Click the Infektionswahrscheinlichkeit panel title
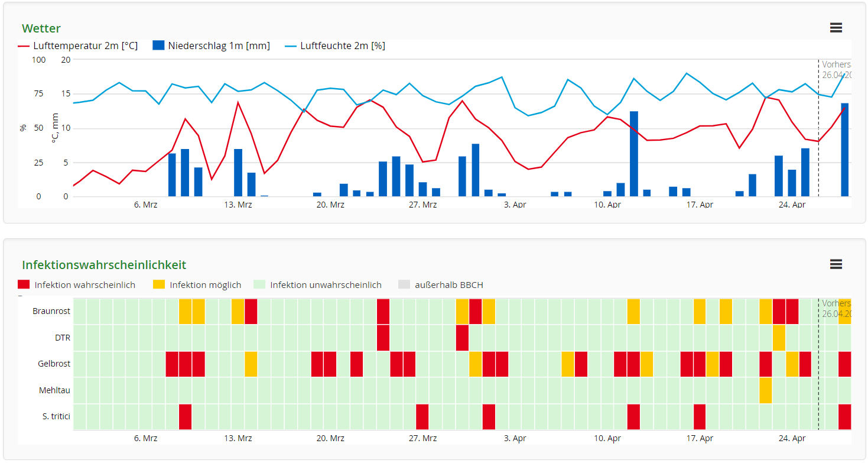This screenshot has height=463, width=868. [104, 265]
